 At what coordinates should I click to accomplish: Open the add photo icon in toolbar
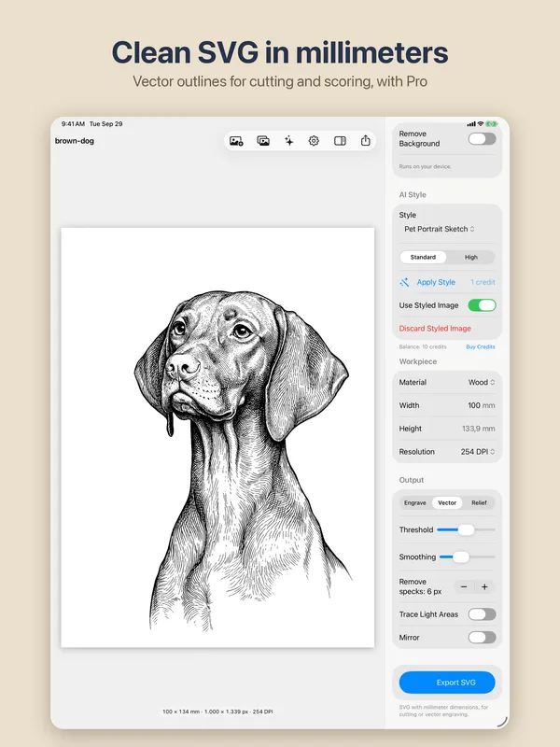[236, 141]
